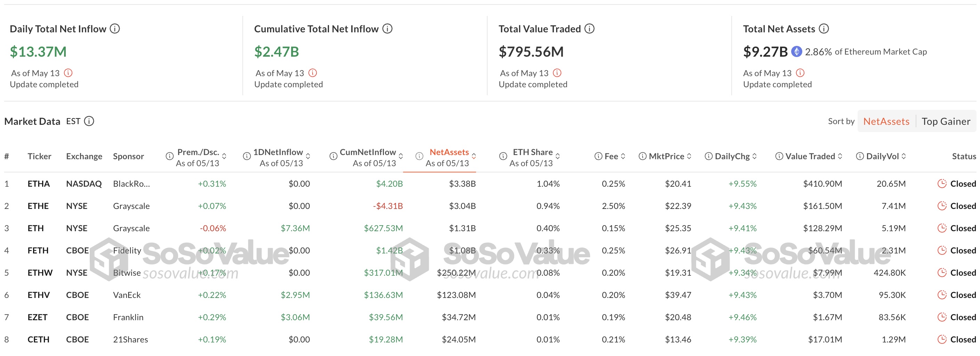
Task: Open the EZET ticker link
Action: pos(37,317)
